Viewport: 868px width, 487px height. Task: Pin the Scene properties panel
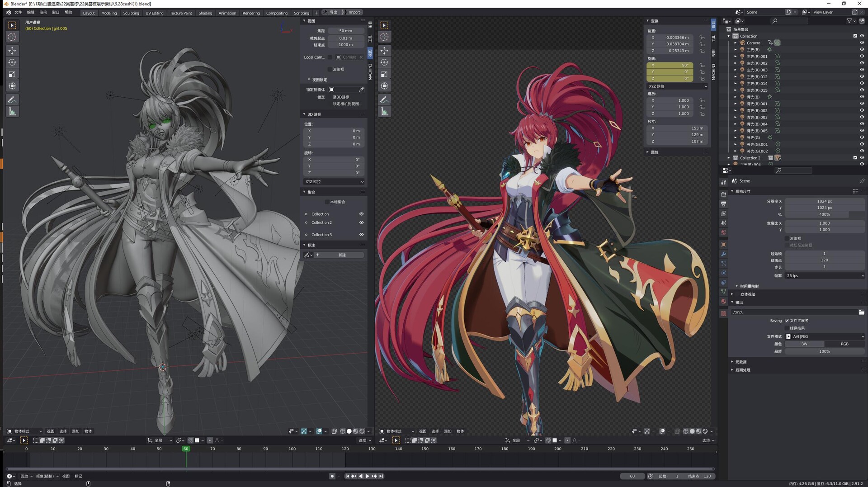pos(862,181)
